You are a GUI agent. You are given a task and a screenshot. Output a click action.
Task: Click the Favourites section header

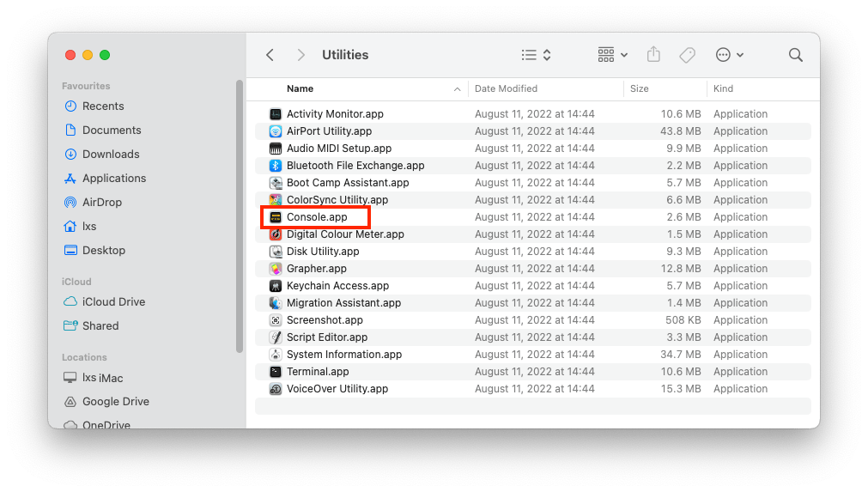pyautogui.click(x=86, y=86)
